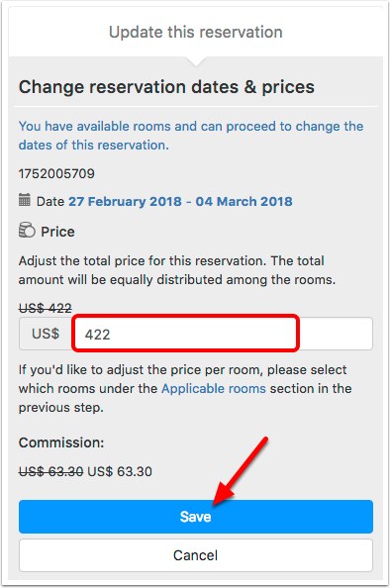Click the Date label before the date range

[50, 201]
